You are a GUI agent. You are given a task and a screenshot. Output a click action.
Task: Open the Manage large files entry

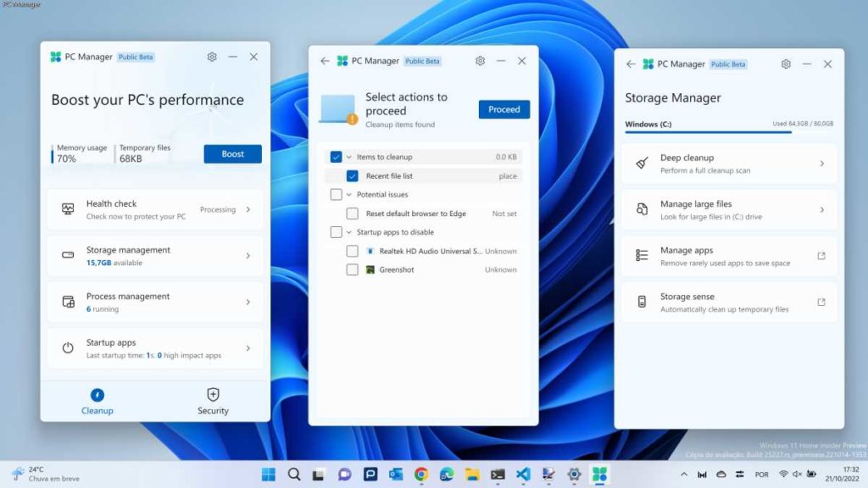tap(728, 210)
